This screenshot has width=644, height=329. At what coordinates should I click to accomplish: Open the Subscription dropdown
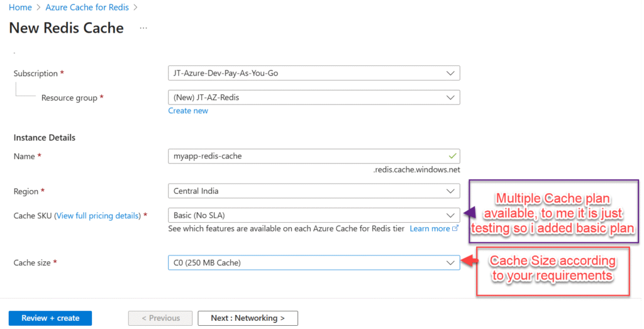pos(314,73)
